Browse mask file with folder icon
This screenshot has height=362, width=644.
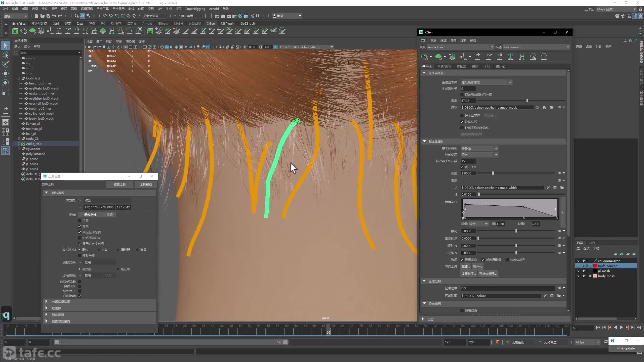point(552,107)
